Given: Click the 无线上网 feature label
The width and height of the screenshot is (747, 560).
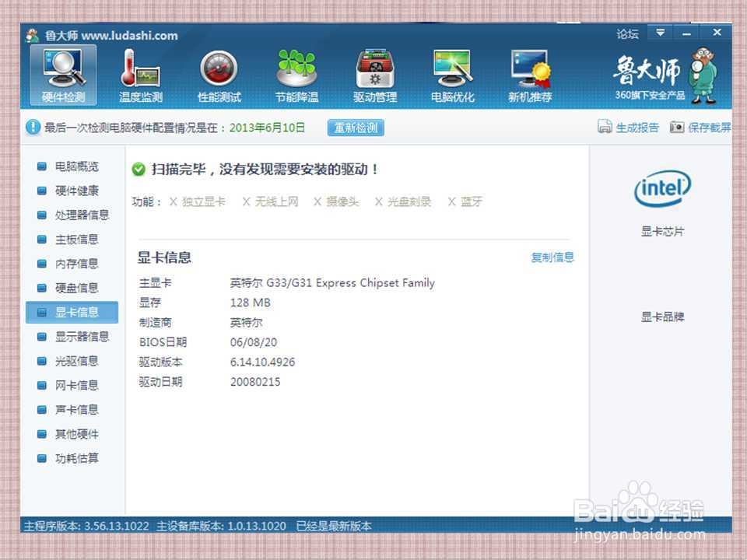Looking at the screenshot, I should pos(276,201).
